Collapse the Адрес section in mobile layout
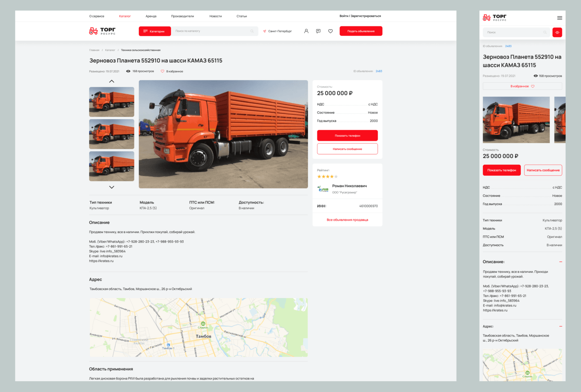The height and width of the screenshot is (392, 581). [x=561, y=326]
